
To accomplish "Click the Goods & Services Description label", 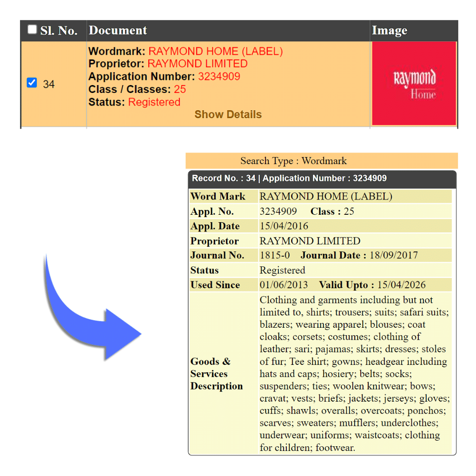I will pyautogui.click(x=217, y=374).
